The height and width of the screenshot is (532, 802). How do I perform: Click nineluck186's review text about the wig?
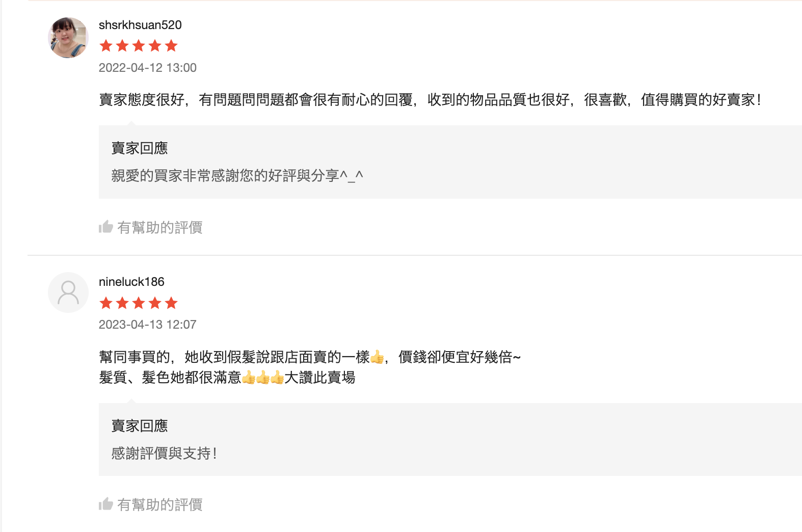coord(311,357)
